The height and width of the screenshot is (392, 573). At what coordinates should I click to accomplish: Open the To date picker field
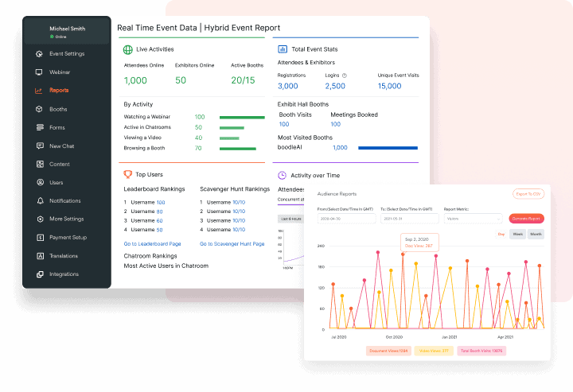[x=409, y=218]
